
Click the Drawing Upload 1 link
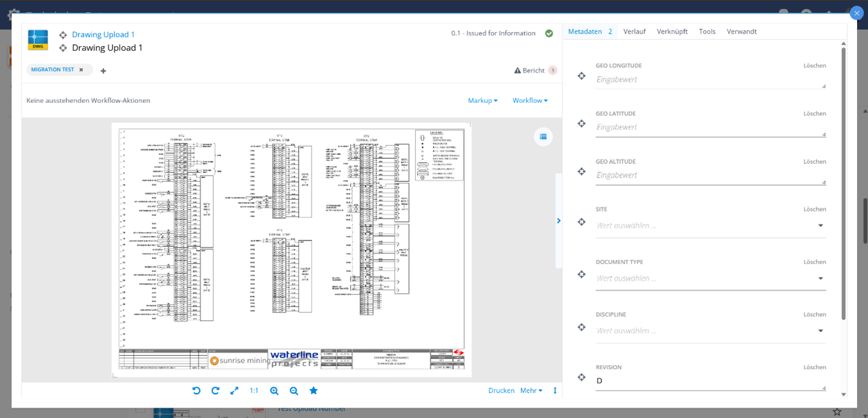(103, 35)
